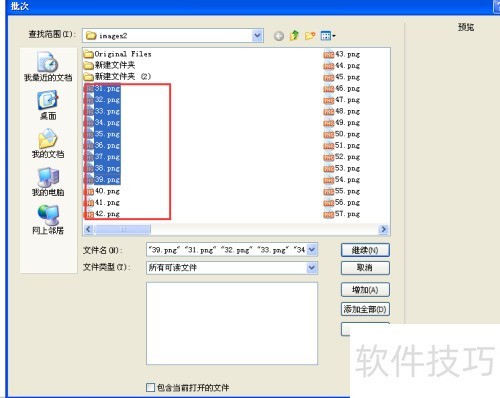Select file 53.png
This screenshot has width=500, height=398.
point(342,168)
